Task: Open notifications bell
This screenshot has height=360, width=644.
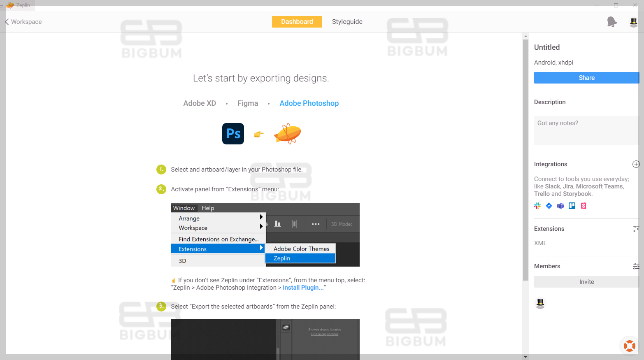Action: 612,22
